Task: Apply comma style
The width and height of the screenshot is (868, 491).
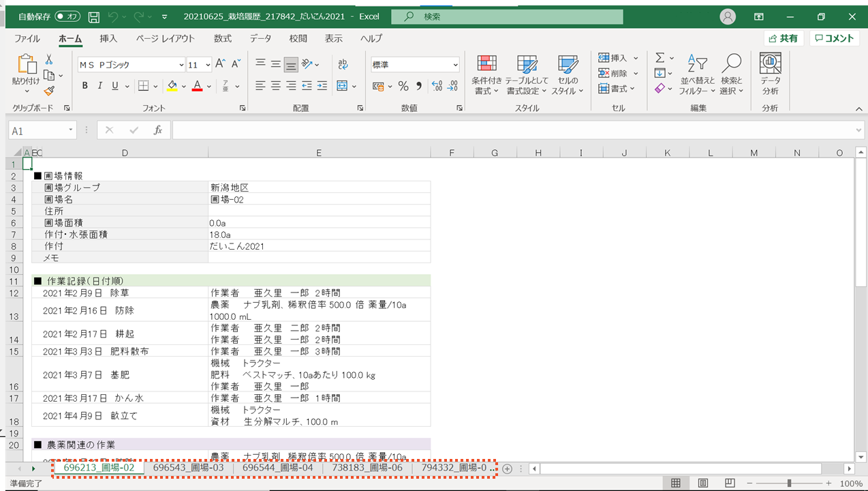Action: (419, 86)
